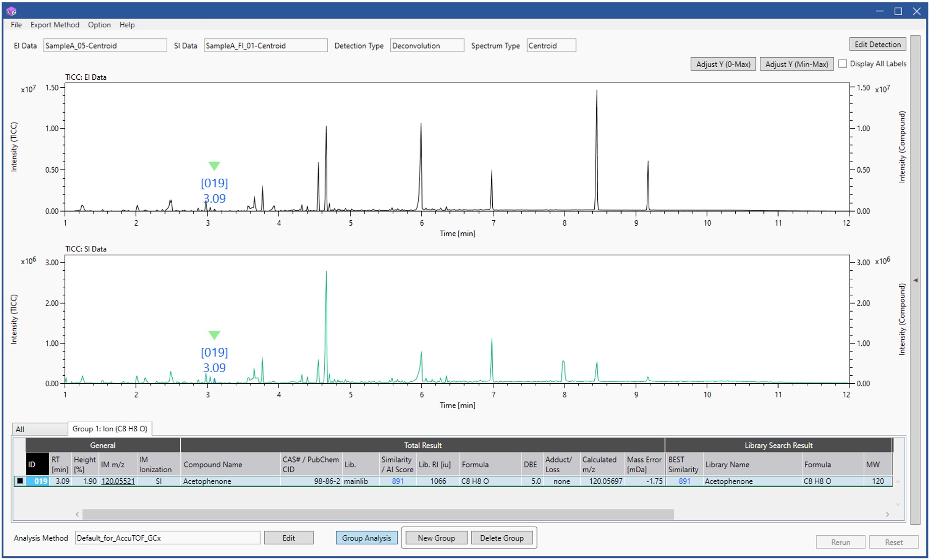Screen dimensions: 930x560
Task: Create a New Group
Action: pyautogui.click(x=436, y=538)
